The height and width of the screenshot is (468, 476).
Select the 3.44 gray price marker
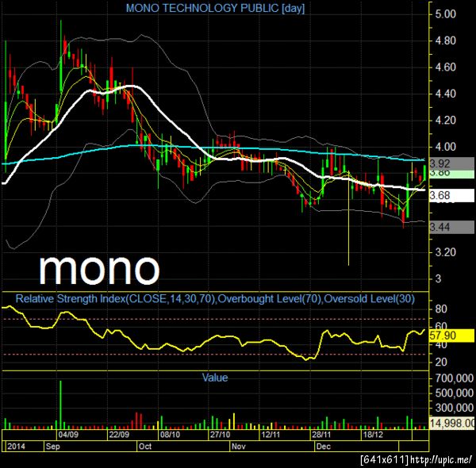451,227
